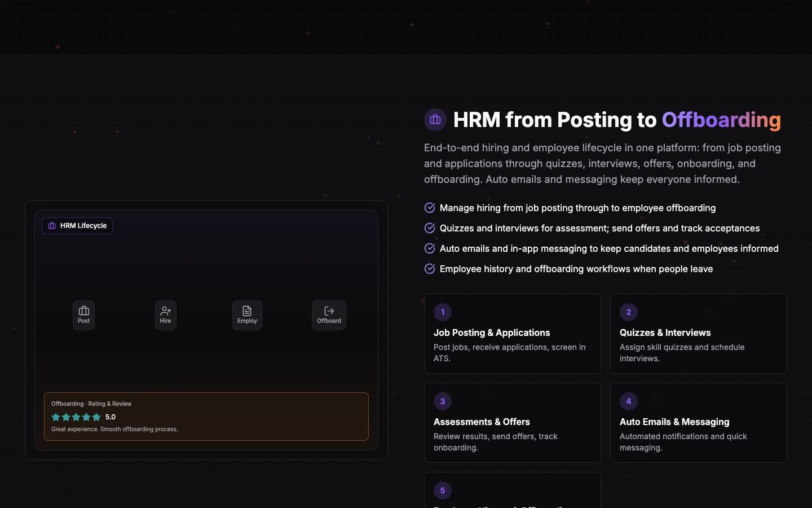Viewport: 812px width, 508px height.
Task: Open the Job Posting & Applications card
Action: click(x=513, y=334)
